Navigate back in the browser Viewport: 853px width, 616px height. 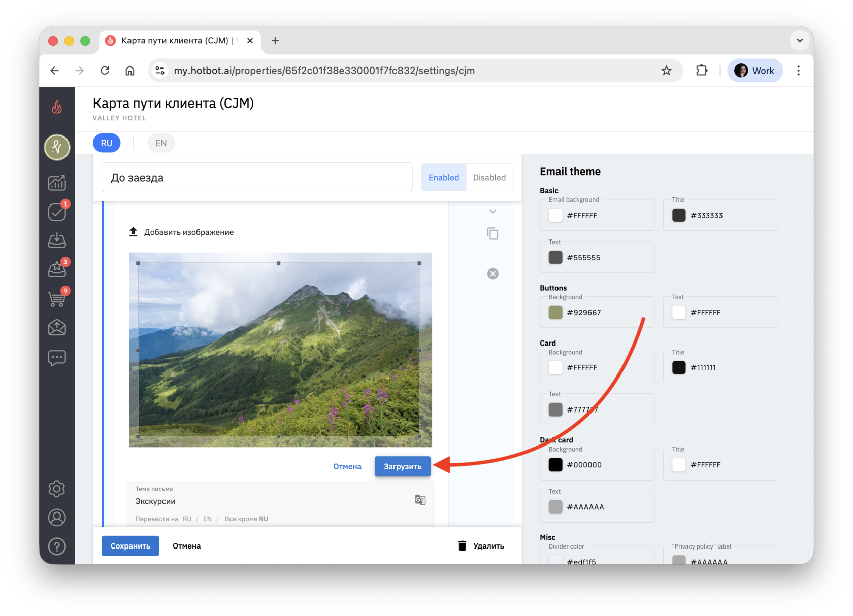tap(55, 71)
